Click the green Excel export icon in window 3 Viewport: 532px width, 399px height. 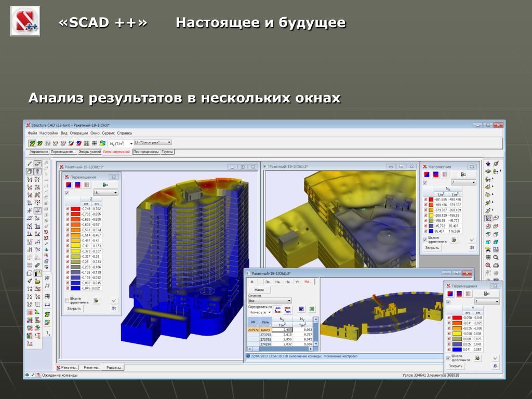point(312,309)
